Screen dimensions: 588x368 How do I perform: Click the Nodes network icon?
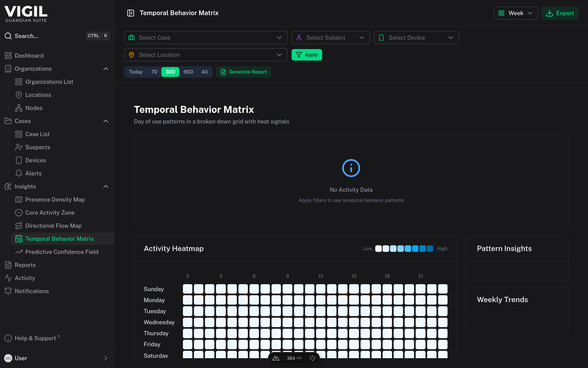click(x=19, y=108)
